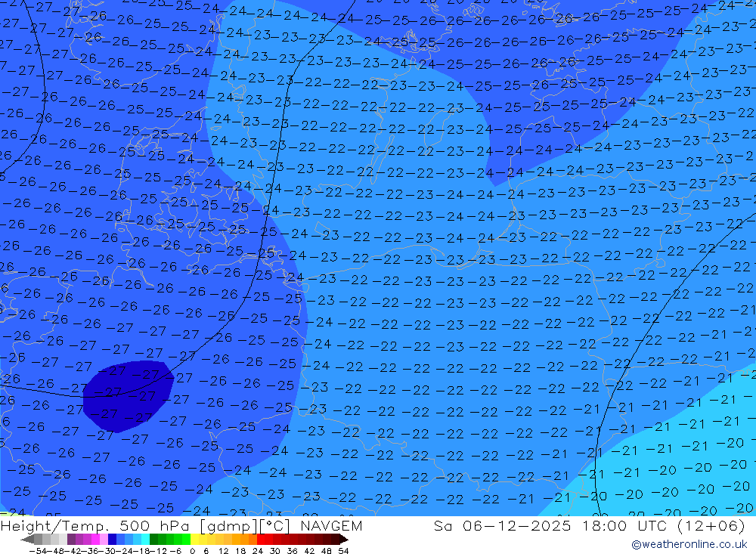Click the NAVGEM model name in the title
756x554 pixels.
tap(331, 525)
